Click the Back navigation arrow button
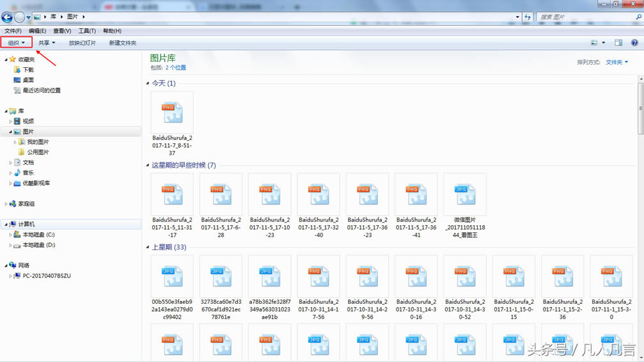Image resolution: width=644 pixels, height=362 pixels. click(7, 17)
